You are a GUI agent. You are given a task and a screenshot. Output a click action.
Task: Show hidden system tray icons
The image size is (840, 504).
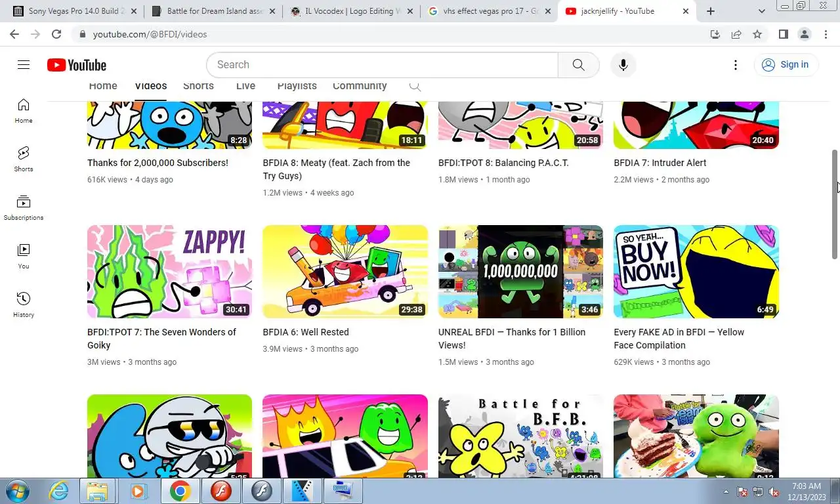(x=726, y=492)
